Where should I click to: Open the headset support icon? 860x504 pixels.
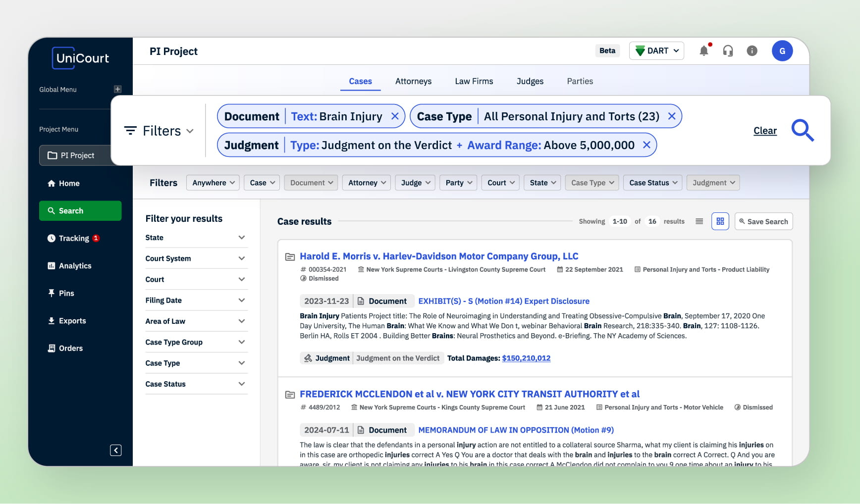point(728,51)
